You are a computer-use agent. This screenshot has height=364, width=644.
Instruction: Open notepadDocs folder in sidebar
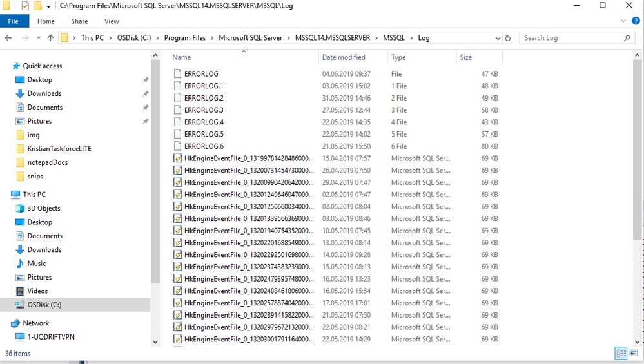tap(47, 162)
